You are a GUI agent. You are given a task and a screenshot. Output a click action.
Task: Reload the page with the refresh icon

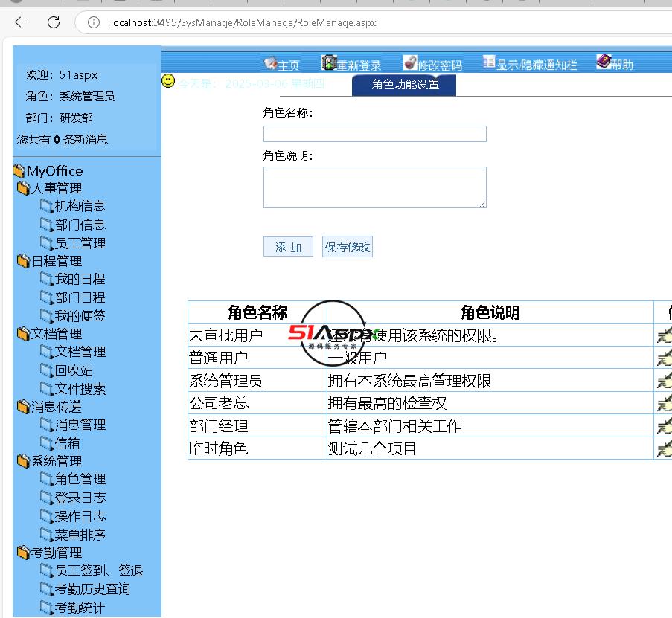tap(54, 22)
